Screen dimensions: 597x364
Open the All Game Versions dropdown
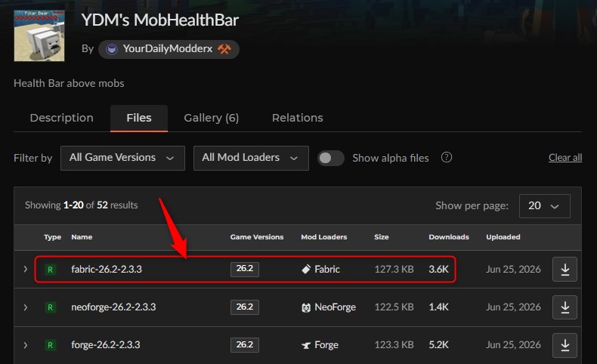(x=122, y=158)
